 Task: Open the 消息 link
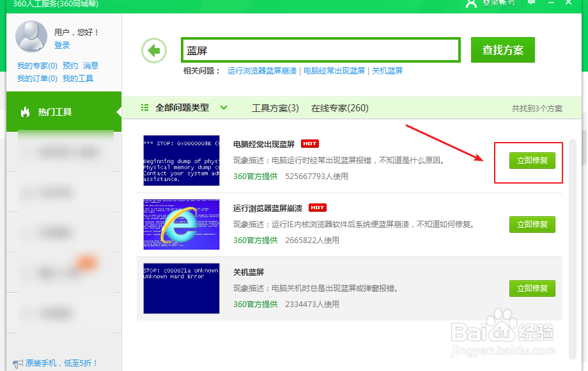pyautogui.click(x=90, y=66)
